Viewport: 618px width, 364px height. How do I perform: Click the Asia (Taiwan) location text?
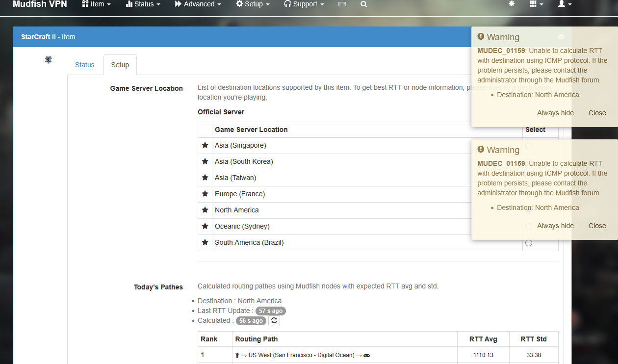click(x=235, y=178)
